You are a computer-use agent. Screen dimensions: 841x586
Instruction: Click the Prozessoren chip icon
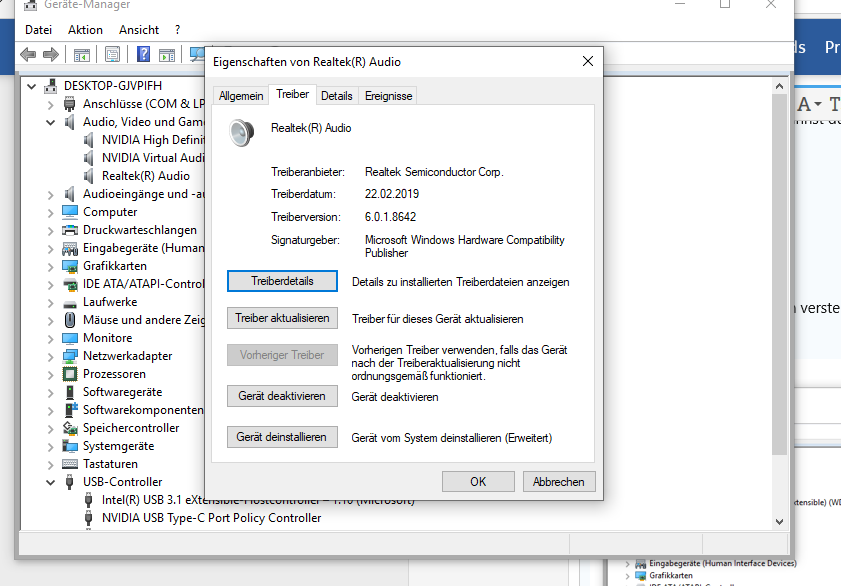click(70, 374)
